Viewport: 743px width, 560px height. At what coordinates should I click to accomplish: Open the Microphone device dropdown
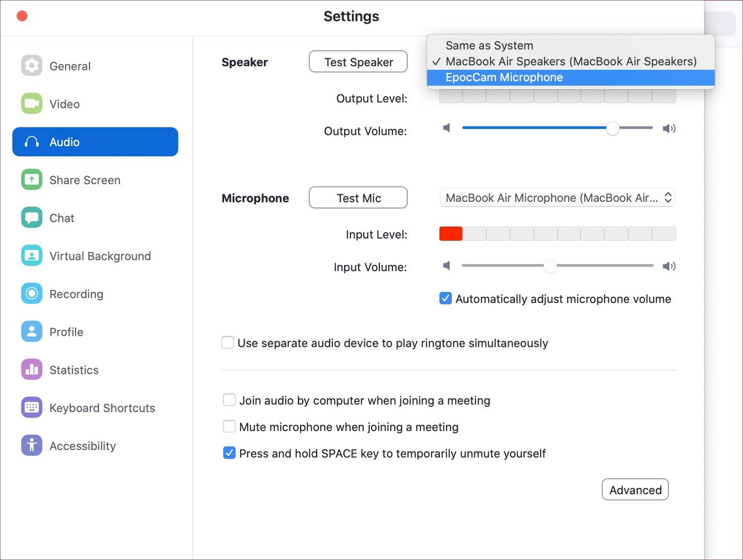pyautogui.click(x=557, y=198)
